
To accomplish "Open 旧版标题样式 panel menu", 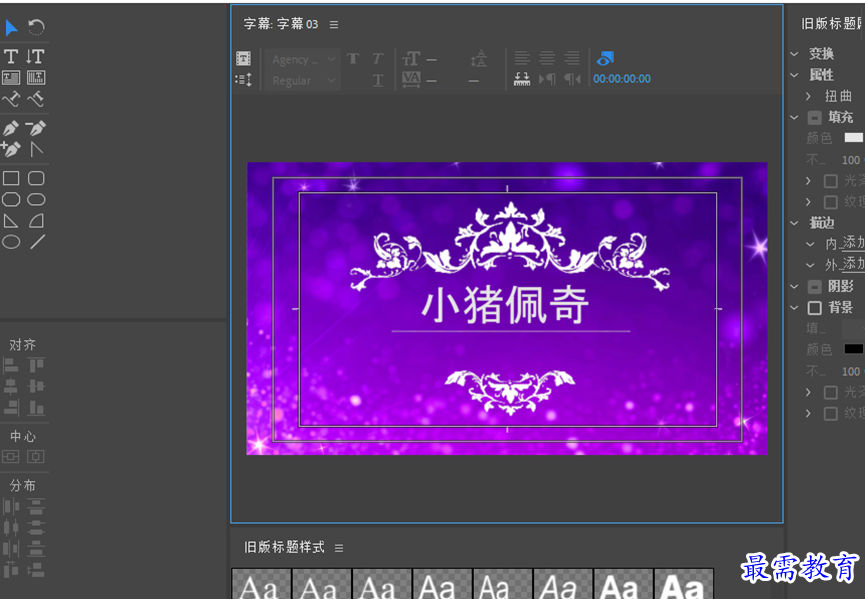I will point(339,548).
